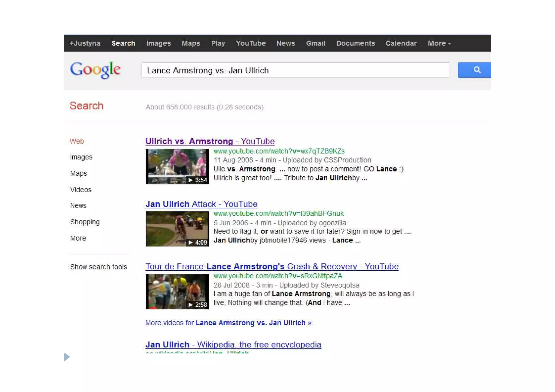This screenshot has height=392, width=555.
Task: Select Shopping filter in left sidebar
Action: click(x=85, y=222)
